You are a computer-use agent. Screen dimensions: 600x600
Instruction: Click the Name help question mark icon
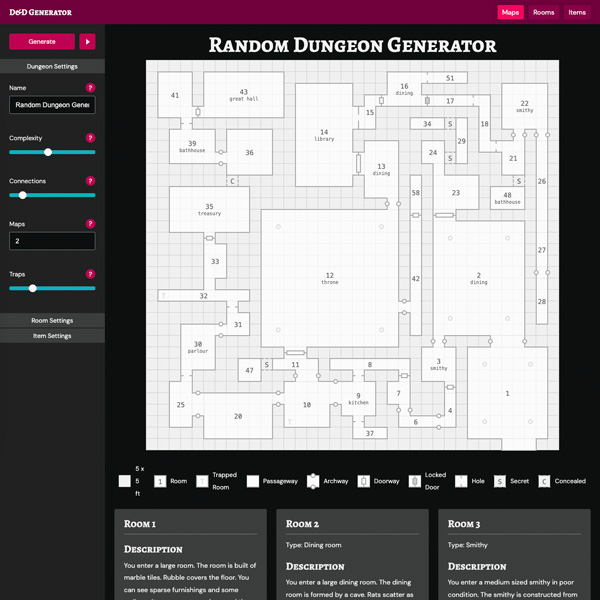90,88
